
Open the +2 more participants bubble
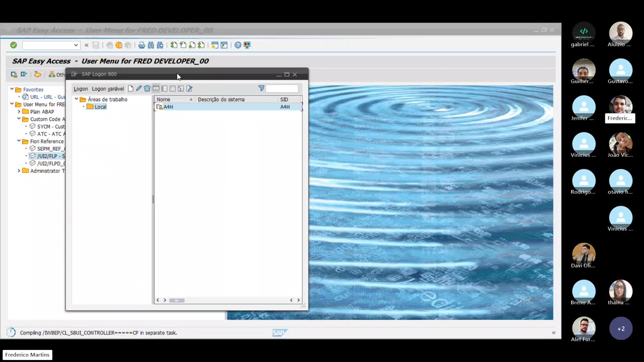click(x=621, y=329)
